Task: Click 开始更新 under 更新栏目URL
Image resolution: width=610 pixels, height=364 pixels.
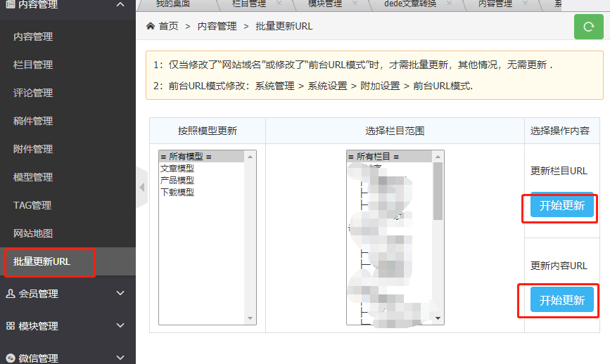Action: [x=562, y=205]
